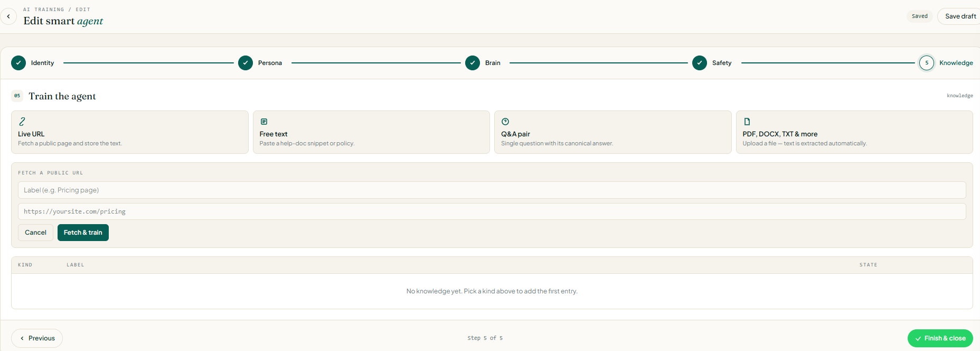The height and width of the screenshot is (351, 980).
Task: Click the Saved status badge
Action: coord(920,16)
